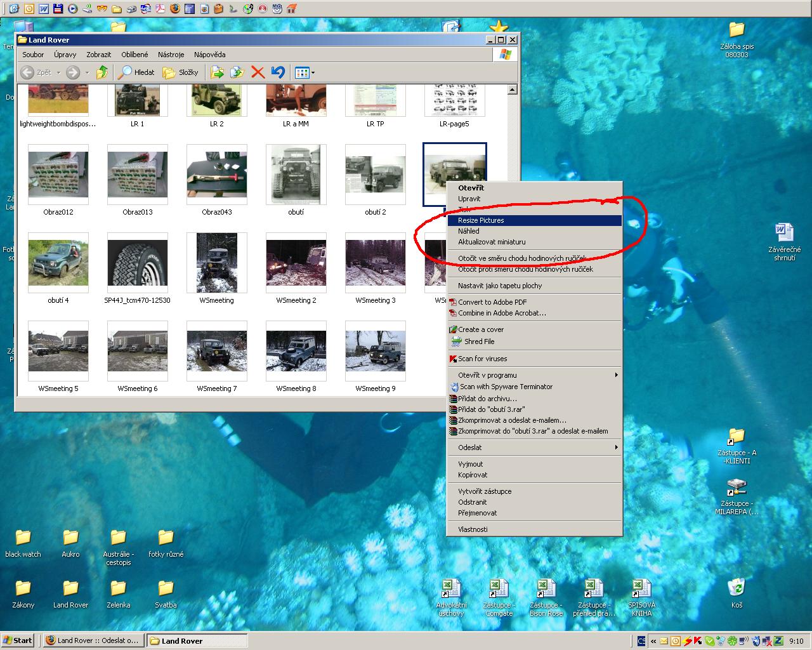Image resolution: width=812 pixels, height=650 pixels.
Task: Click the Windows Start button
Action: (18, 640)
